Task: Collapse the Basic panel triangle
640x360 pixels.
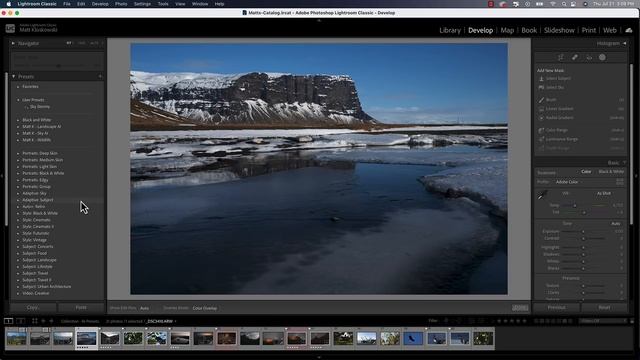Action: (x=624, y=162)
